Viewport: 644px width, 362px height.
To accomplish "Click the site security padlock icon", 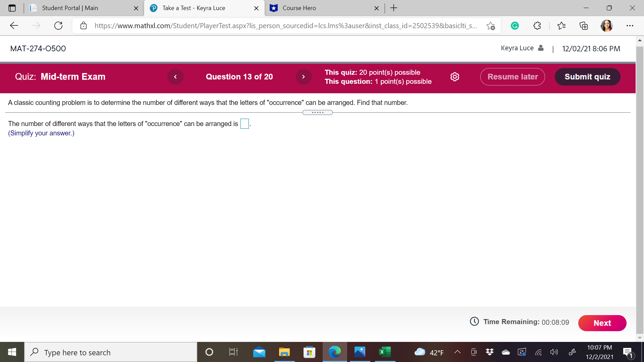I will [84, 25].
